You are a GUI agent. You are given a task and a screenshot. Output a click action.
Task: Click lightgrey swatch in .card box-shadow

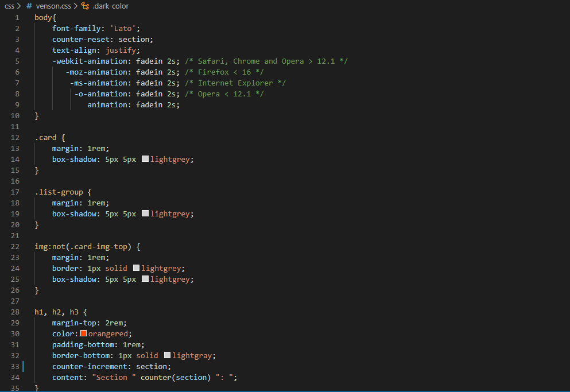click(x=145, y=159)
